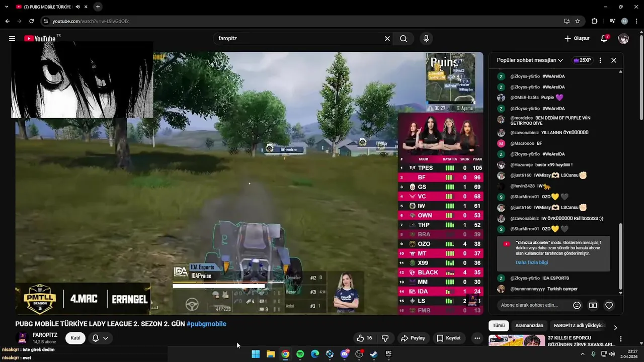Open the FAROPİTZ channel name
644x362 pixels.
point(45,335)
